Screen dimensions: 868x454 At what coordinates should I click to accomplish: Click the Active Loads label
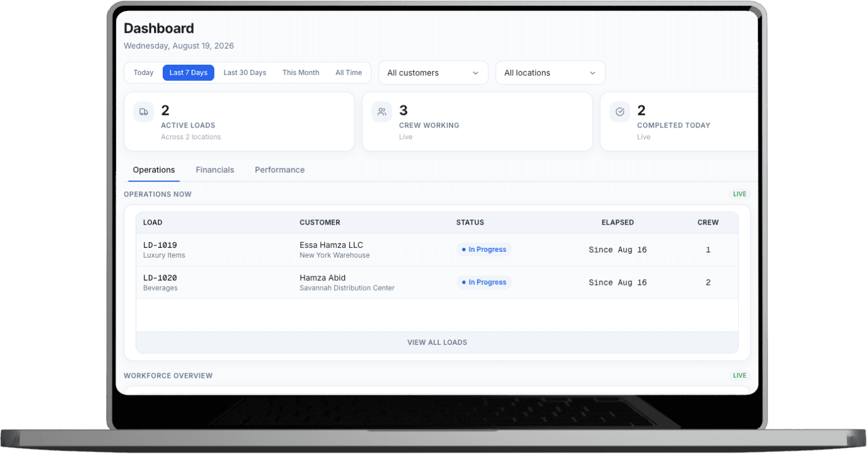coord(188,125)
